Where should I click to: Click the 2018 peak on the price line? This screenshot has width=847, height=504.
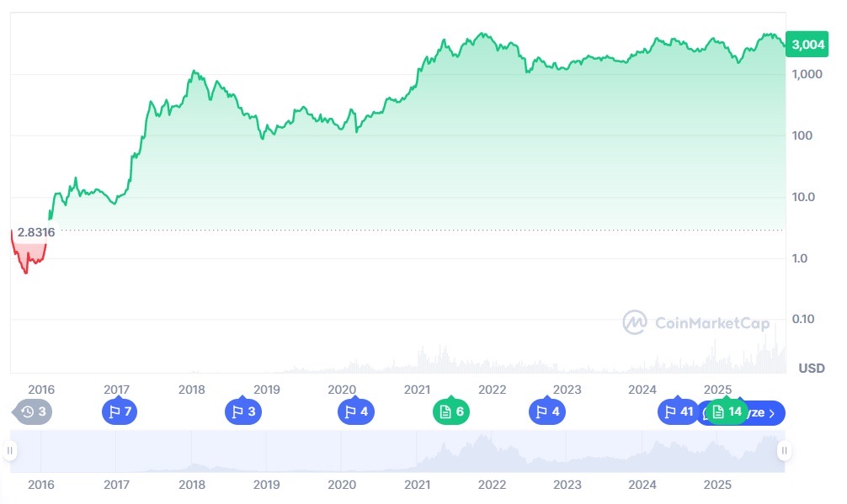click(x=194, y=72)
